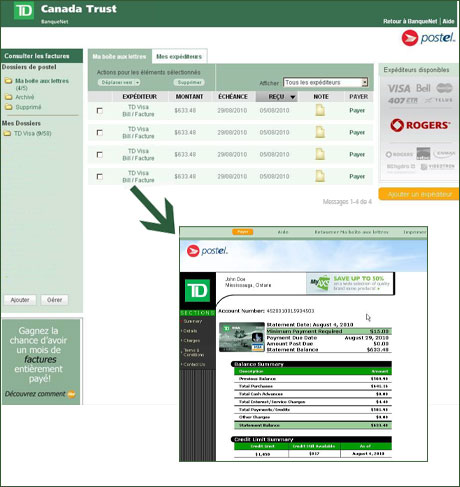The width and height of the screenshot is (460, 487).
Task: Click the TD logo in the header
Action: pos(24,10)
